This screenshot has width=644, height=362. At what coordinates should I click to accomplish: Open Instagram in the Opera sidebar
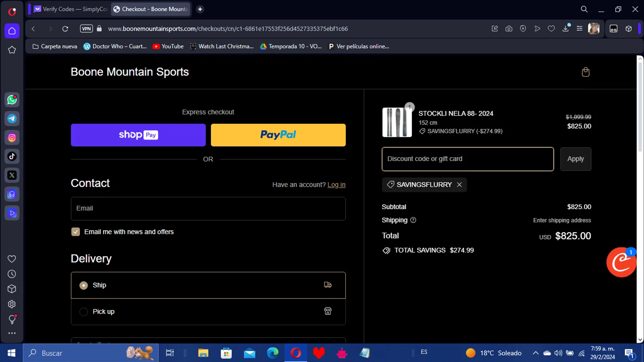point(12,137)
